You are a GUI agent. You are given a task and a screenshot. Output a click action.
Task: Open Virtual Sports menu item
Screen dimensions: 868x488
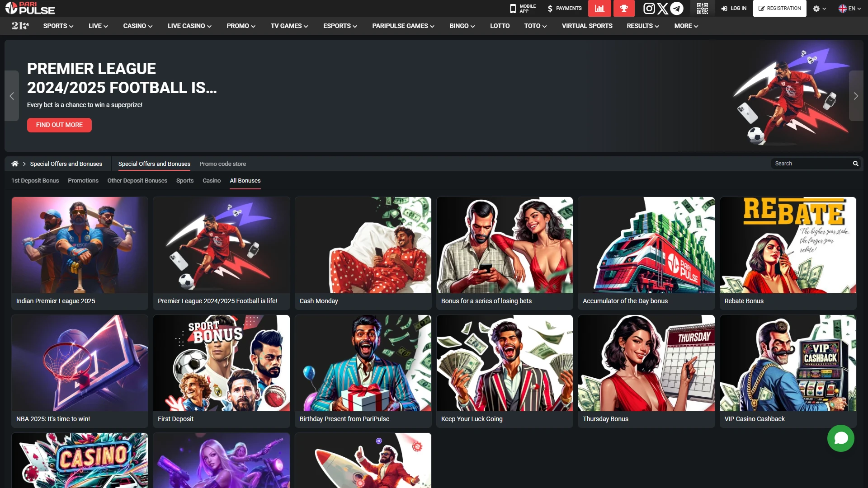click(x=587, y=26)
